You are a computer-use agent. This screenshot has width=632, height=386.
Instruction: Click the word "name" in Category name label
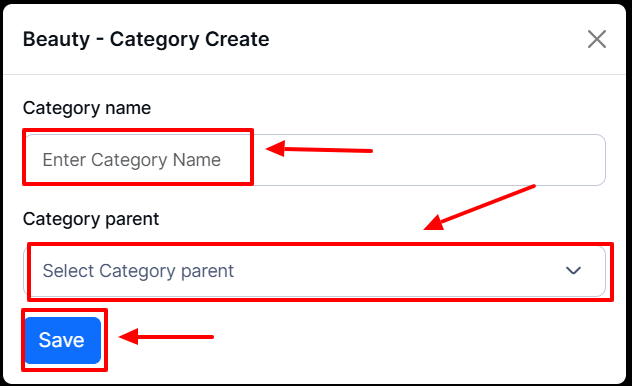click(128, 108)
